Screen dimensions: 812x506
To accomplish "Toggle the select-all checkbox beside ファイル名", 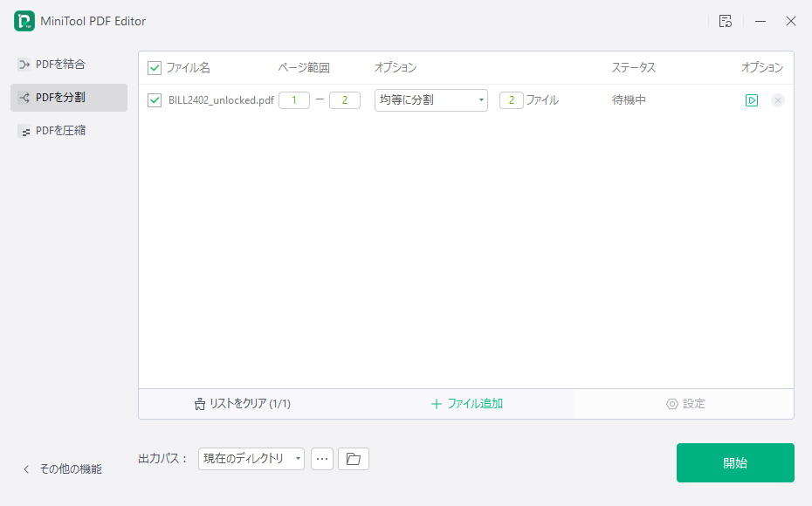I will 155,68.
